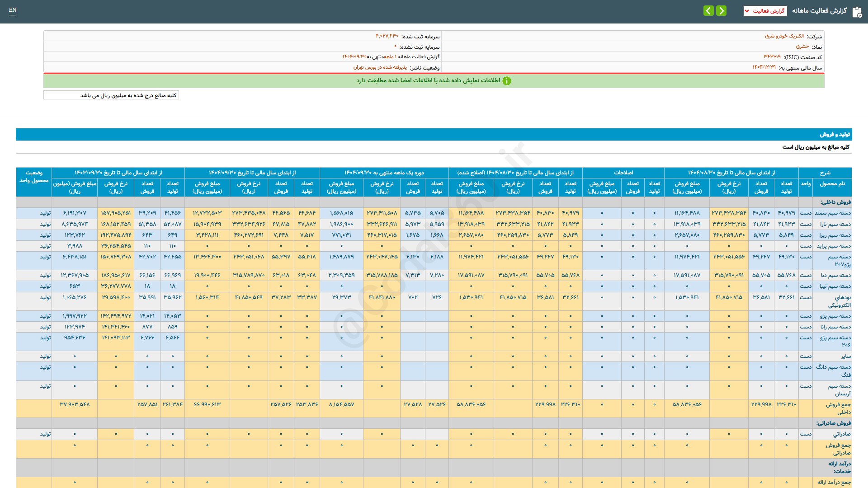Image resolution: width=868 pixels, height=488 pixels.
Task: Click the تولید و فروش section header
Action: click(x=835, y=135)
